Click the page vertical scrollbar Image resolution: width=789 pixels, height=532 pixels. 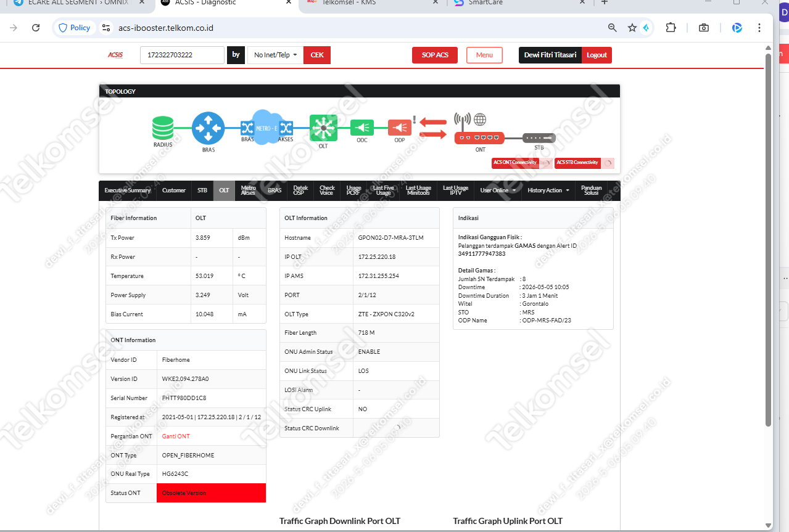(x=768, y=240)
